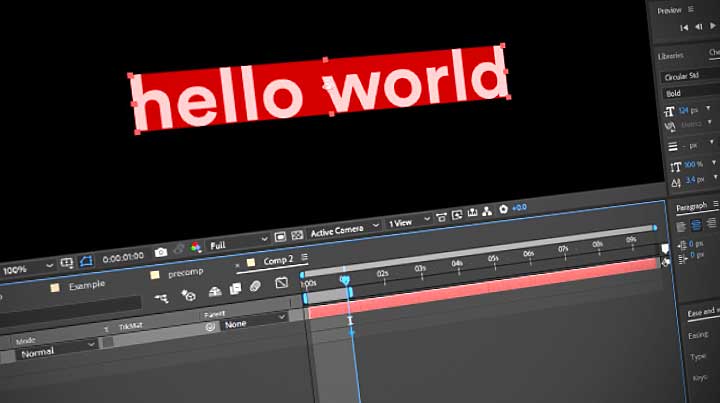Click the TrkMat column header
Screen dimensions: 720x403
point(130,326)
